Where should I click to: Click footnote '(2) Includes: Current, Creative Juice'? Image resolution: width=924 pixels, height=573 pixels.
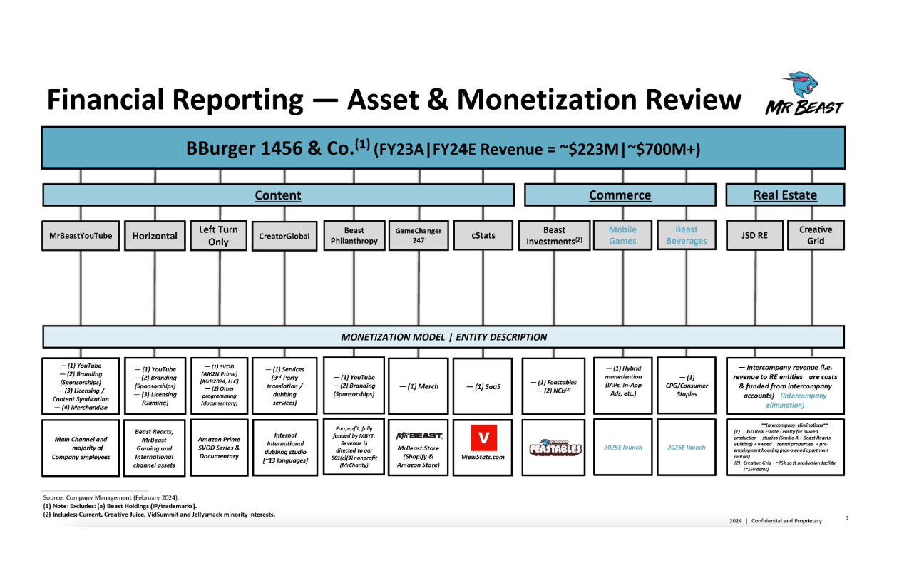coord(158,514)
